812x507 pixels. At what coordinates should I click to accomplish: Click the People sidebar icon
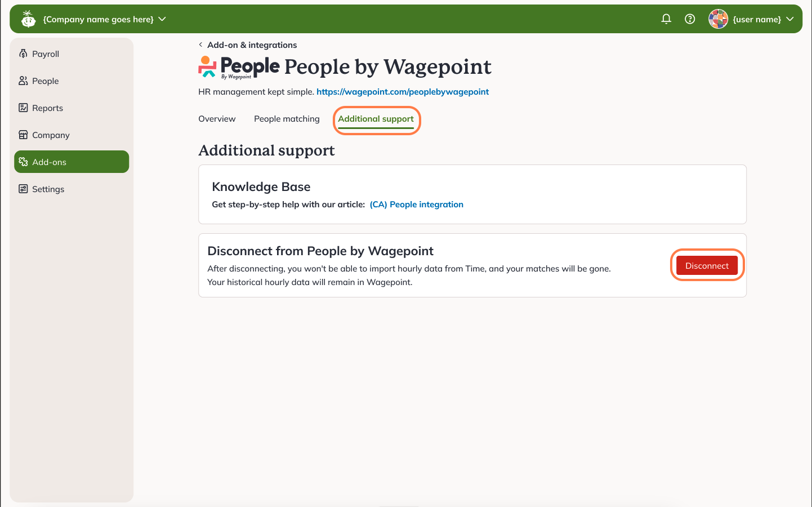23,81
